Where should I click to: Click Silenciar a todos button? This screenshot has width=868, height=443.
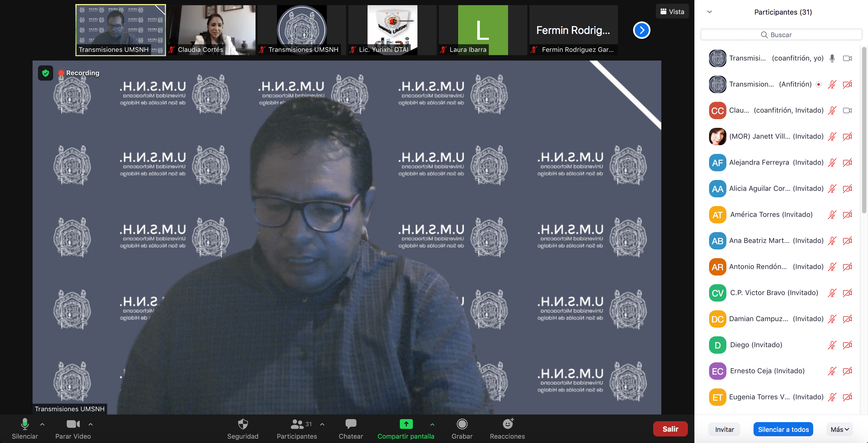click(783, 429)
